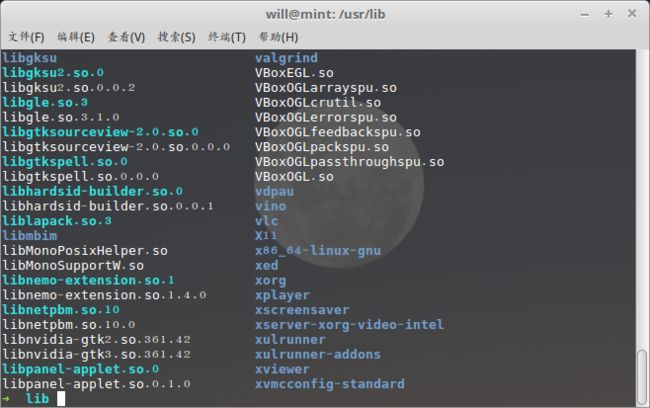The image size is (650, 408).
Task: Click the xplayer directory entry
Action: point(282,295)
